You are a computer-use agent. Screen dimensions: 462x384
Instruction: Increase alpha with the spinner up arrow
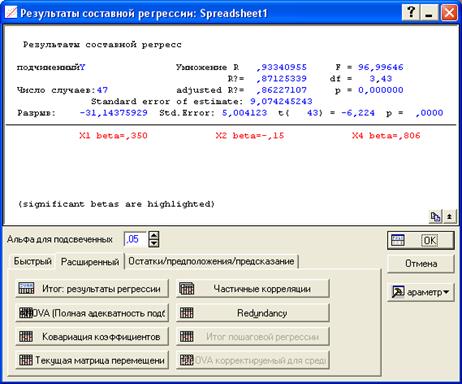tap(154, 235)
